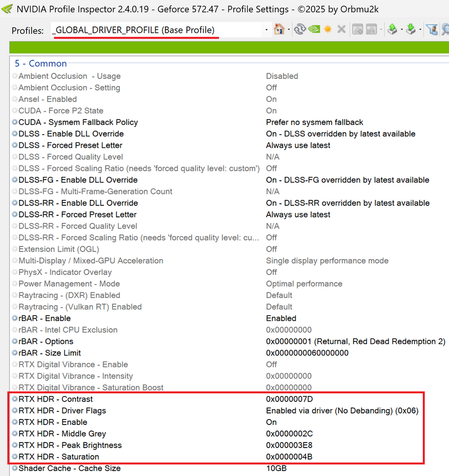Select the 'DLSS - Forced Preset Letter' setting
The image size is (449, 476).
pyautogui.click(x=70, y=146)
